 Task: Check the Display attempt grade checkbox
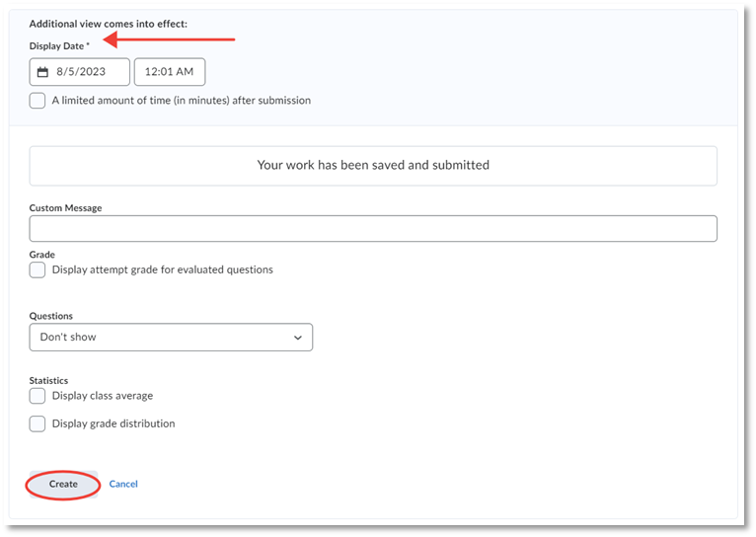(x=38, y=269)
